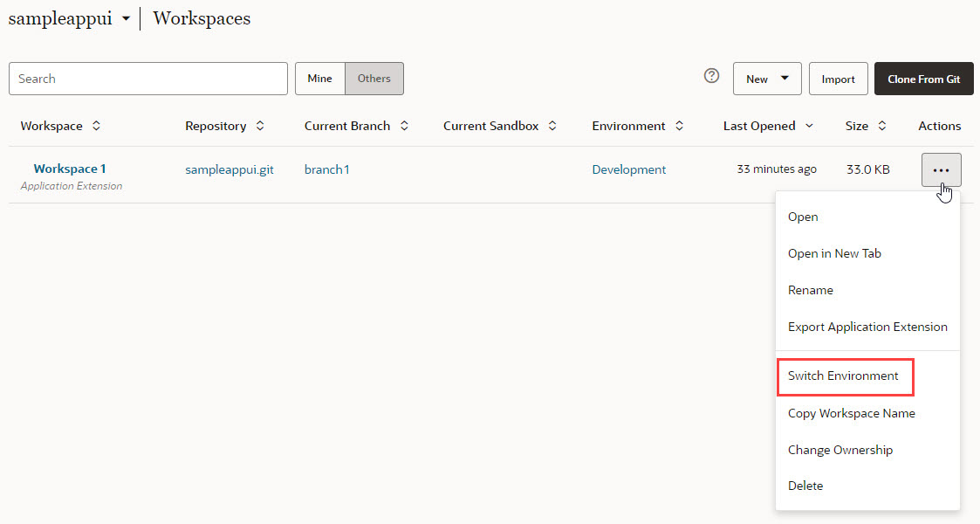
Task: Click Clone From Git button
Action: click(x=924, y=79)
